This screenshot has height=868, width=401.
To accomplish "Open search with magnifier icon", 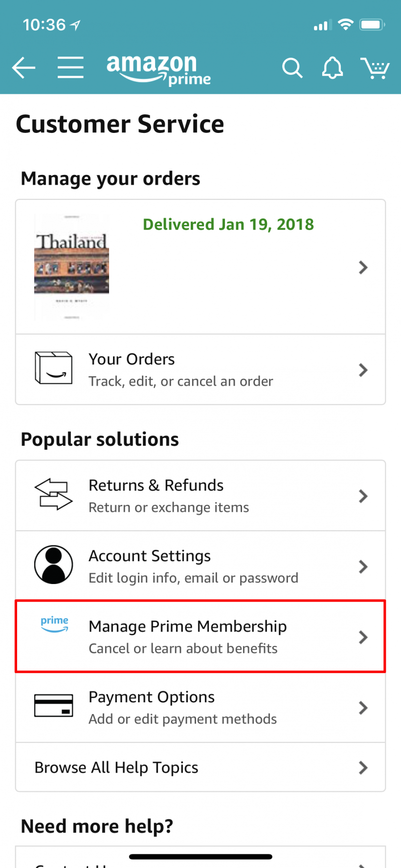I will [x=292, y=68].
